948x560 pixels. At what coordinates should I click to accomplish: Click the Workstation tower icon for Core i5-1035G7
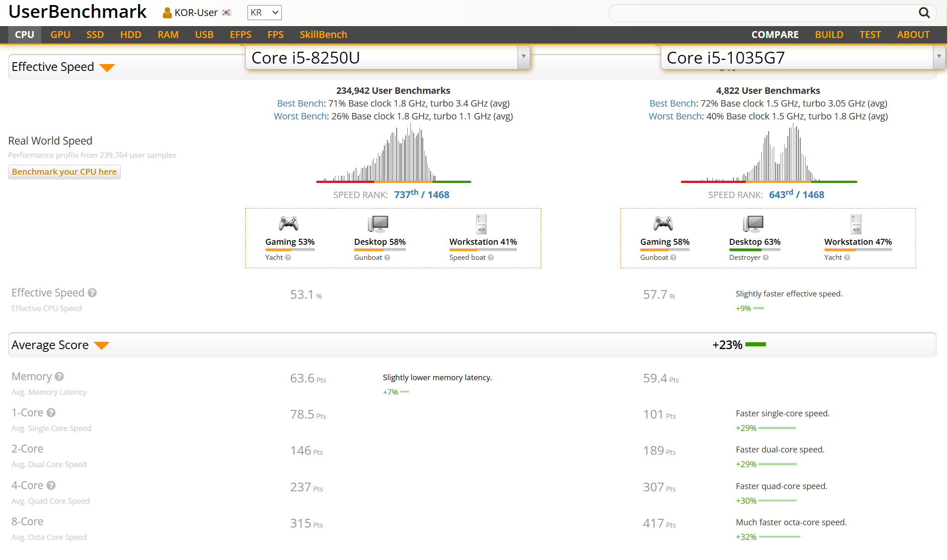pos(856,224)
